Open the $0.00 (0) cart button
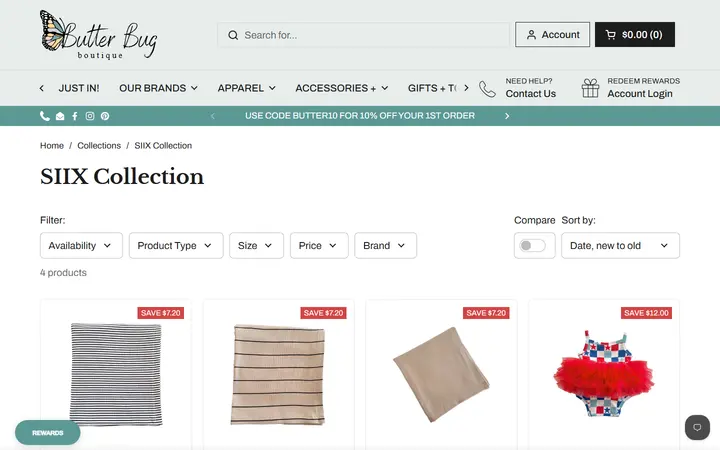Screen dimensions: 720x450 [x=635, y=34]
